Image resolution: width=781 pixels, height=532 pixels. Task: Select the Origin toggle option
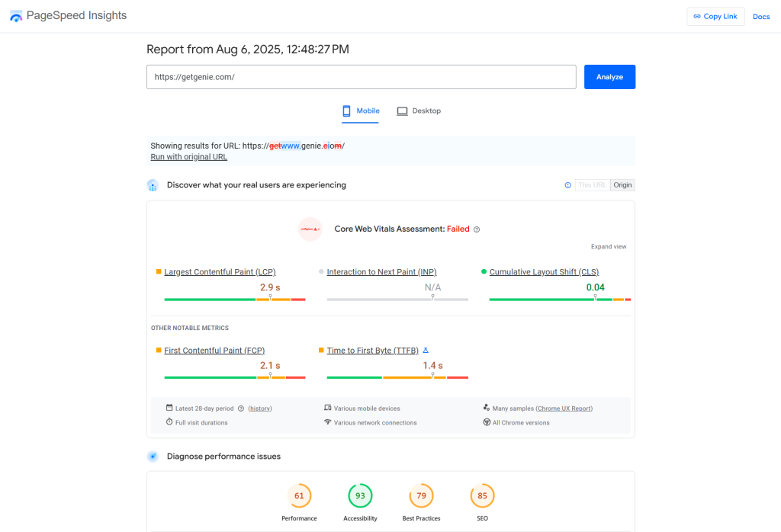(x=622, y=185)
